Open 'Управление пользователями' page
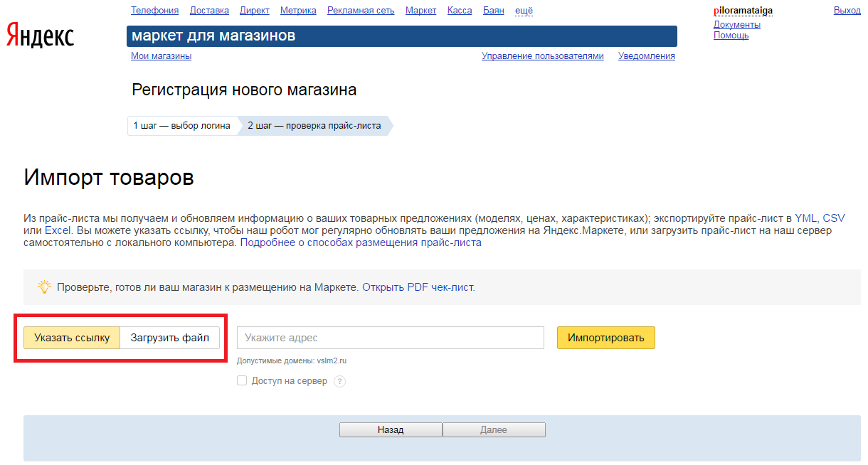This screenshot has width=868, height=465. 542,56
